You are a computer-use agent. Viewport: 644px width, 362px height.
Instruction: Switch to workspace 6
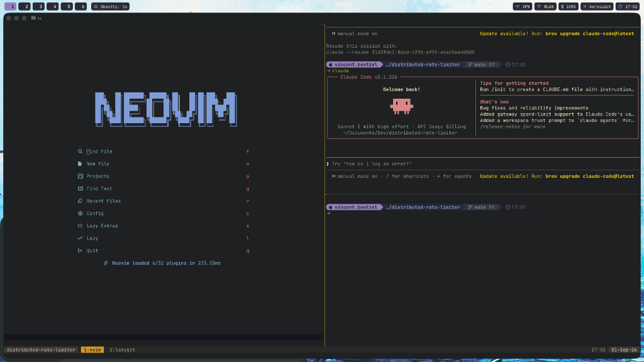[81, 6]
